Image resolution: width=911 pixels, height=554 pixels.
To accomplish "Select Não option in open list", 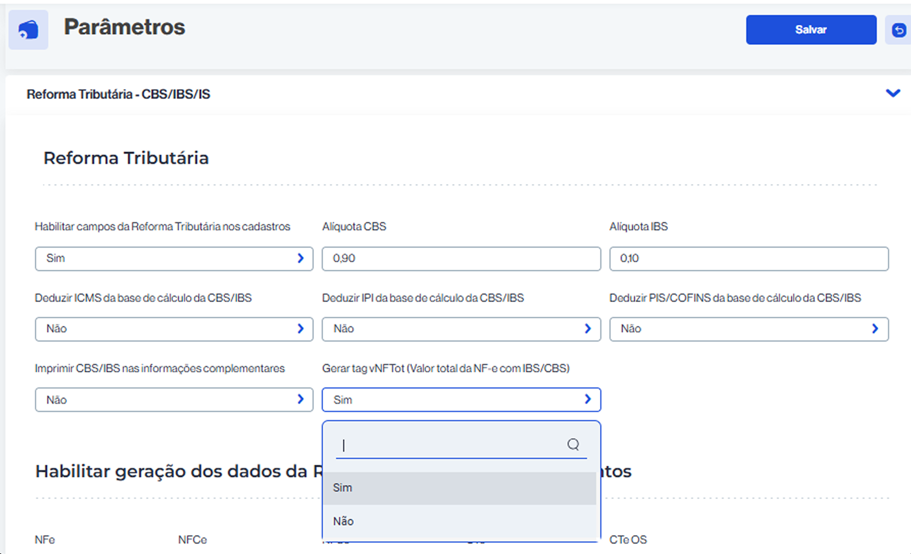I will (460, 521).
